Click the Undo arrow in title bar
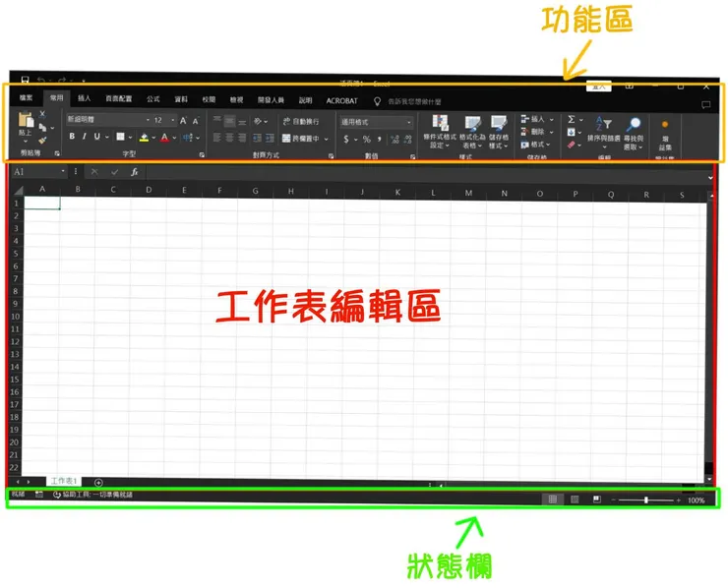The height and width of the screenshot is (588, 728). 41,81
